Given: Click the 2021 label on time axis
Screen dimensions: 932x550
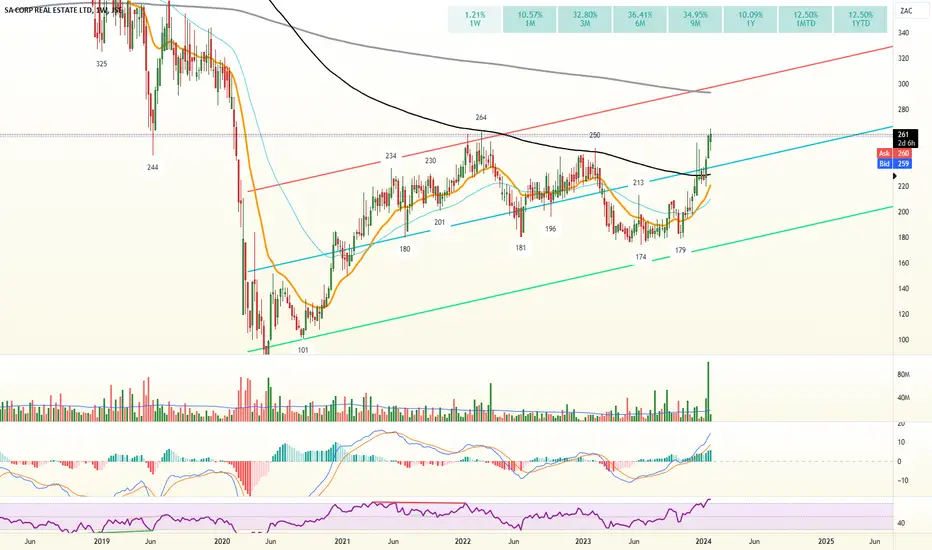Looking at the screenshot, I should pyautogui.click(x=342, y=542).
